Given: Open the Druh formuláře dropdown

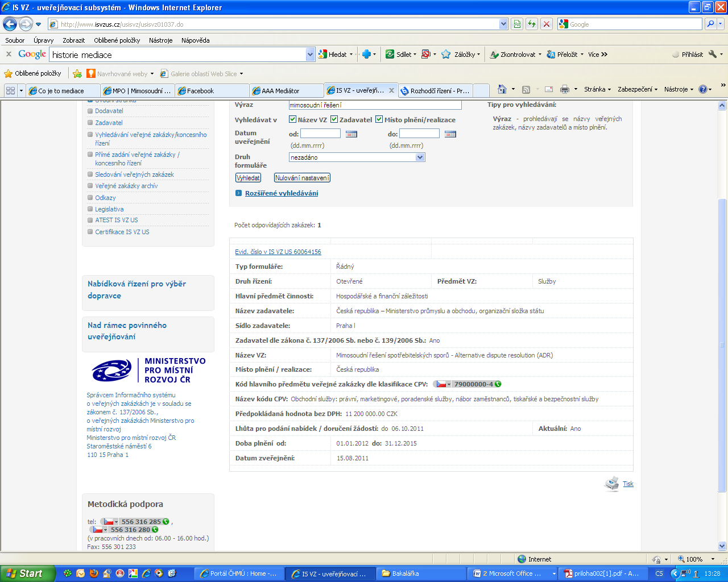Looking at the screenshot, I should point(357,157).
